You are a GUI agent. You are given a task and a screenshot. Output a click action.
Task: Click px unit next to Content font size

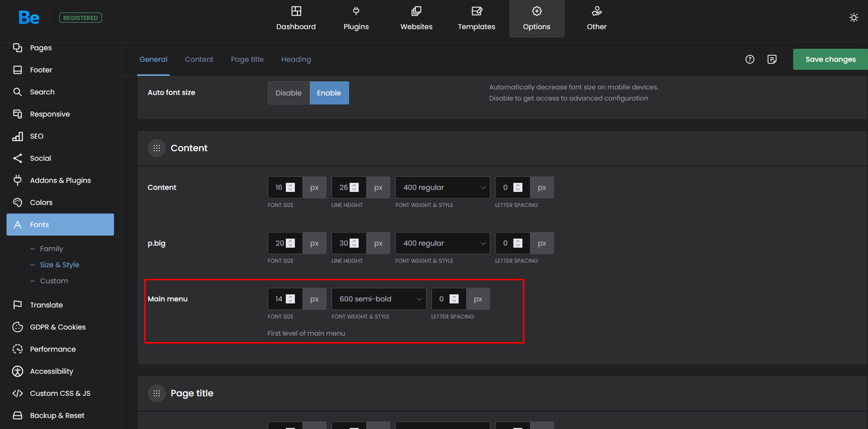(x=314, y=187)
